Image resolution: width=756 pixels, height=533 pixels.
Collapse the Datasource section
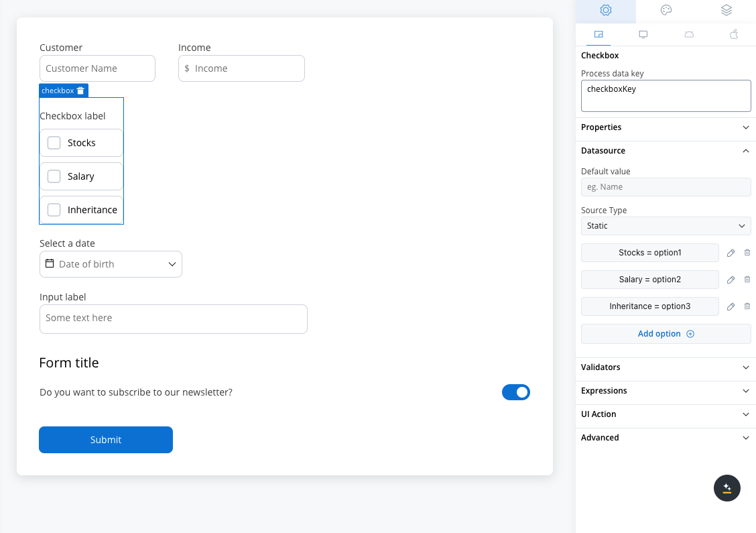coord(666,151)
